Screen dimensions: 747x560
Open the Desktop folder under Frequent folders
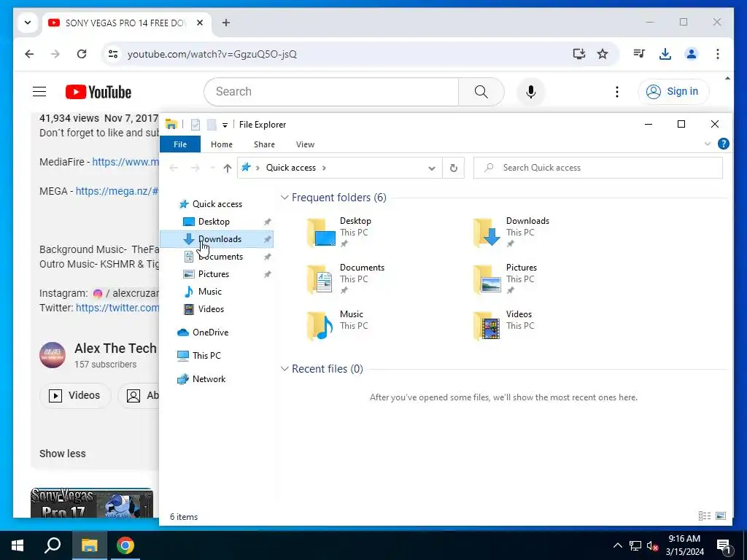(339, 232)
